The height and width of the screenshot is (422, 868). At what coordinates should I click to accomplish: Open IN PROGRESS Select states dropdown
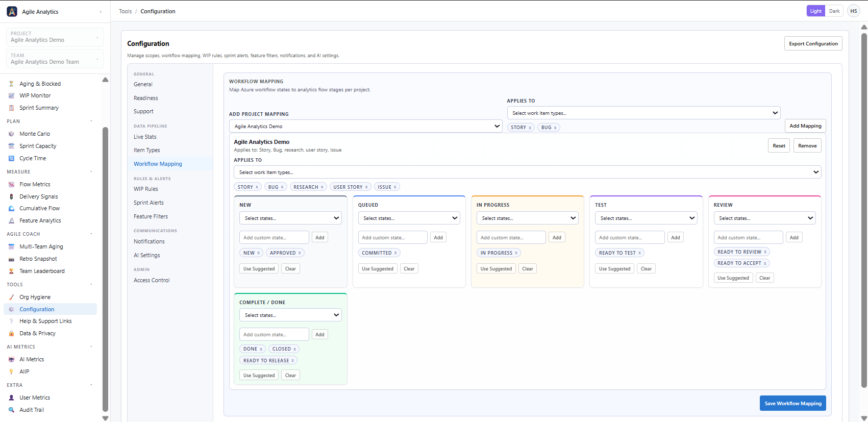[527, 218]
